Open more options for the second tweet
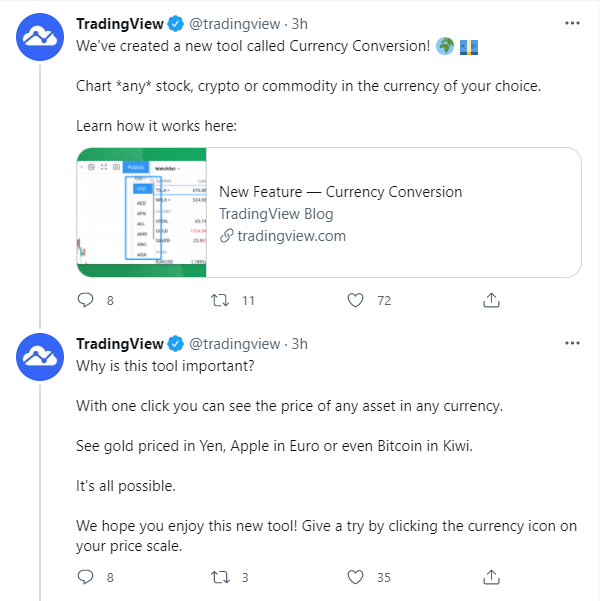600x601 pixels. 571,343
